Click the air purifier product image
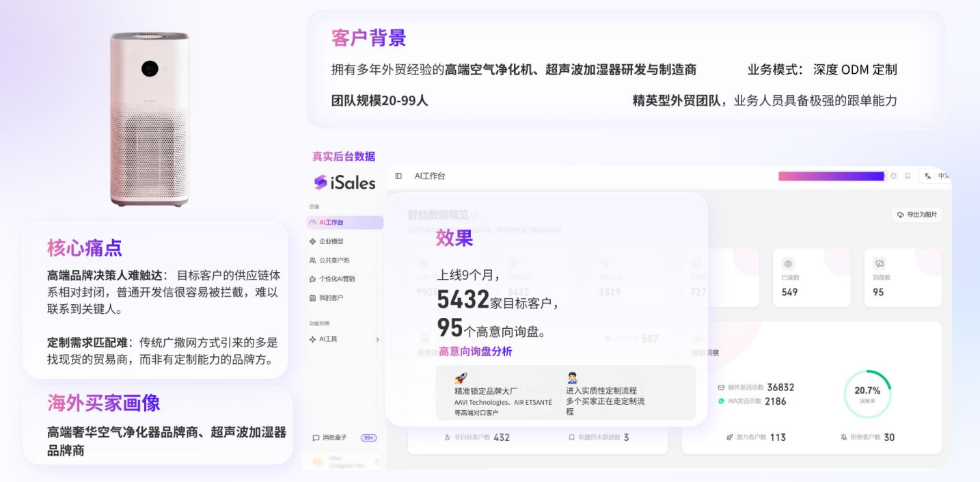 [x=150, y=119]
